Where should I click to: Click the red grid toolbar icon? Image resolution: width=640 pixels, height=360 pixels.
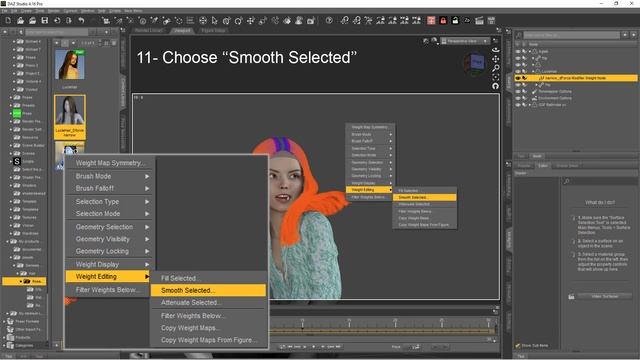tap(431, 20)
